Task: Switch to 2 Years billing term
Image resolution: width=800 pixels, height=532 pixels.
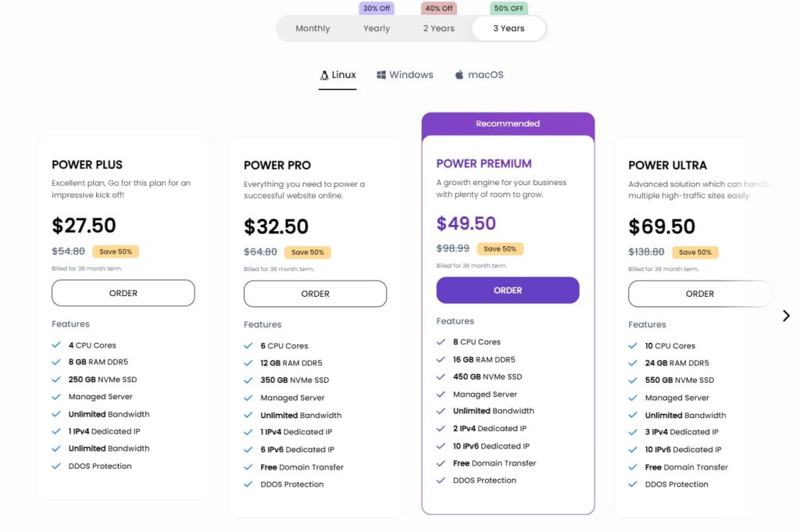Action: click(437, 28)
